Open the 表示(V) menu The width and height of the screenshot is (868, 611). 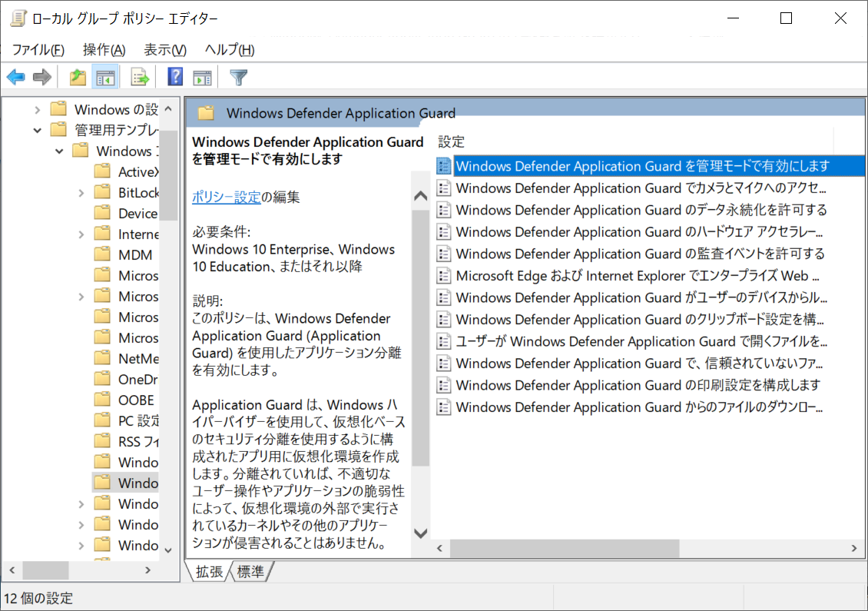click(165, 50)
